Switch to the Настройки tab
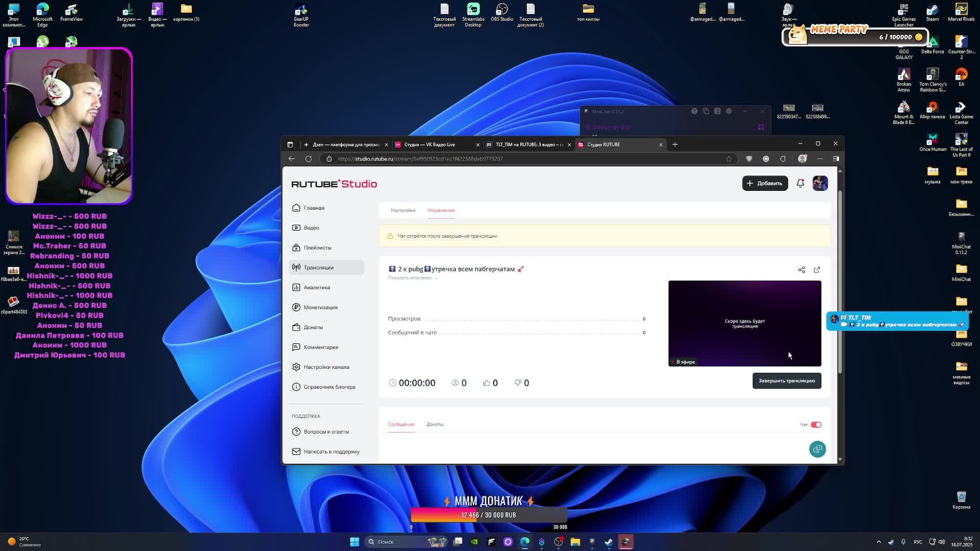Viewport: 980px width, 551px height. point(403,210)
